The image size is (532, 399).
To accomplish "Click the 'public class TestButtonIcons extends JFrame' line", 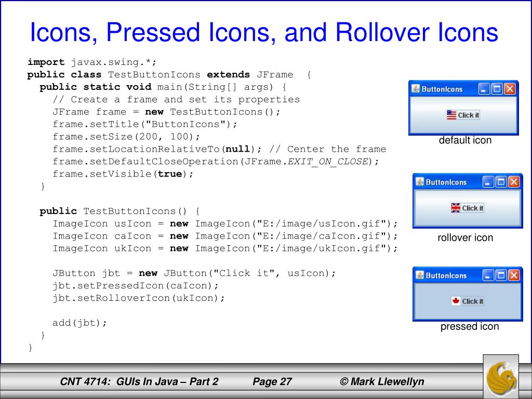I will [x=169, y=75].
